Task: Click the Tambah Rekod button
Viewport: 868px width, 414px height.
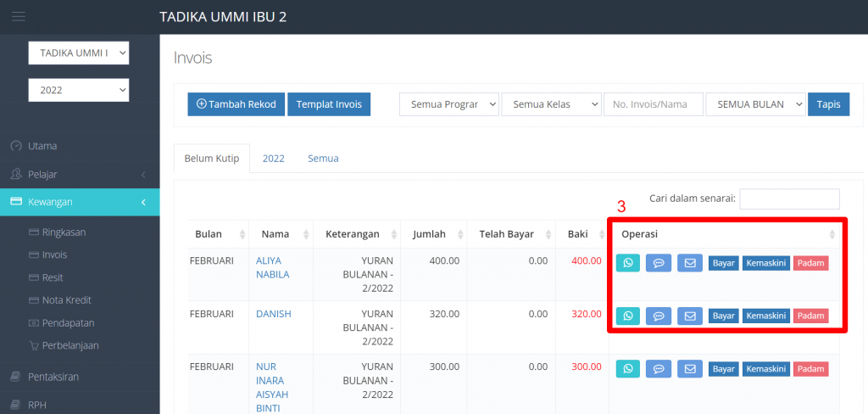Action: click(236, 104)
